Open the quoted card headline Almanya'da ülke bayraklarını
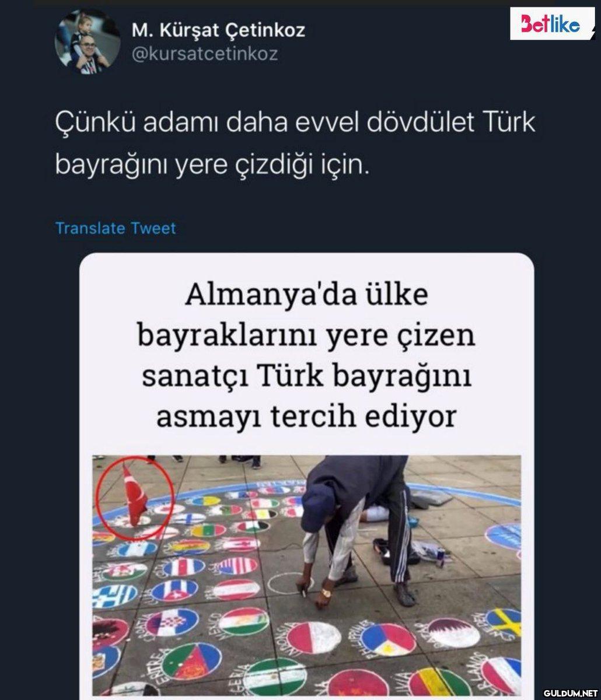The width and height of the screenshot is (601, 700). point(306,356)
